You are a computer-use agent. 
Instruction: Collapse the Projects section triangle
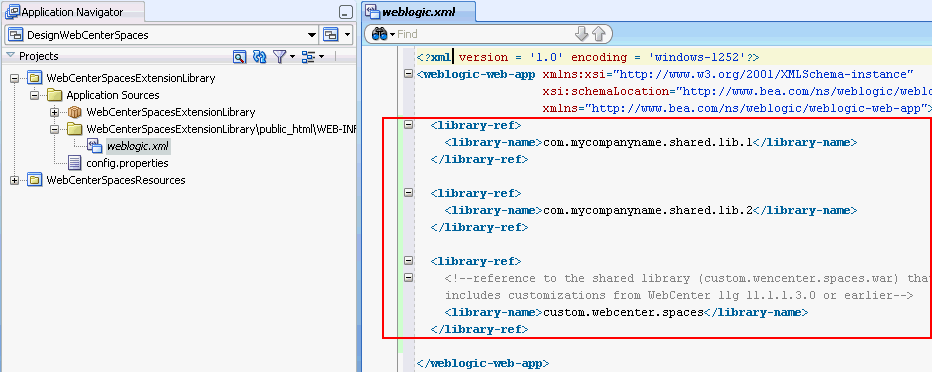click(x=10, y=56)
